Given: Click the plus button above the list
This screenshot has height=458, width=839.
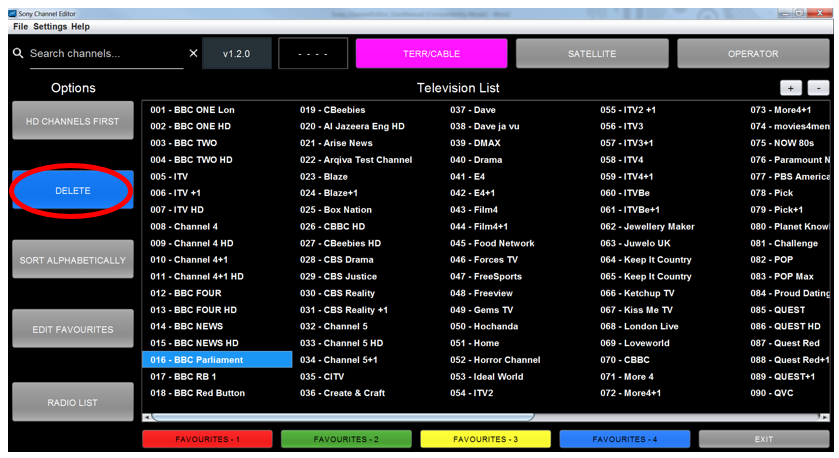Looking at the screenshot, I should coord(790,88).
